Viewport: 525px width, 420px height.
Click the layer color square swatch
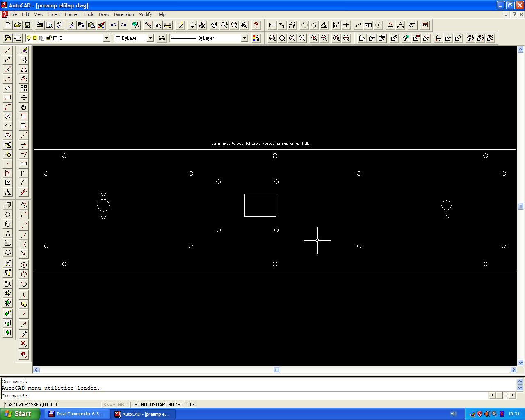click(55, 38)
